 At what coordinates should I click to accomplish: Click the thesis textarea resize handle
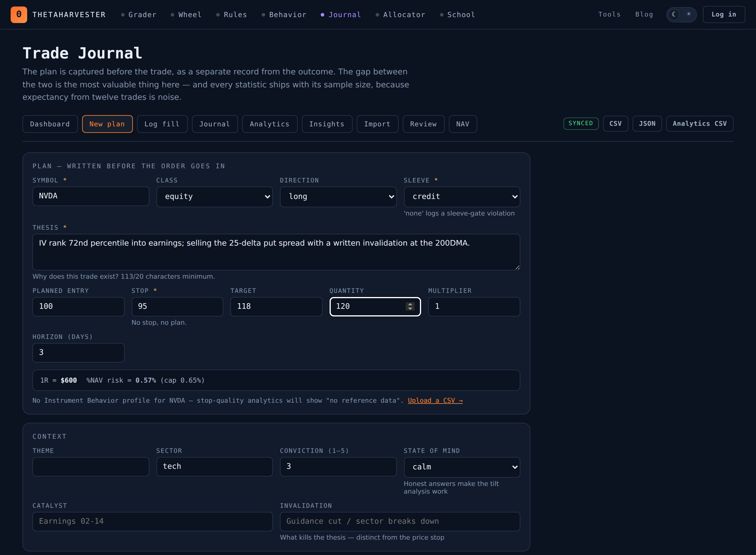[517, 267]
